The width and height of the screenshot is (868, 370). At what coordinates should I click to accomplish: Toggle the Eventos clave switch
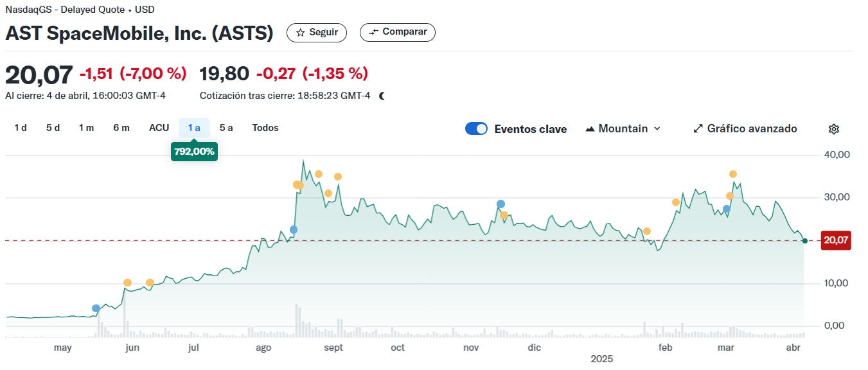tap(476, 128)
